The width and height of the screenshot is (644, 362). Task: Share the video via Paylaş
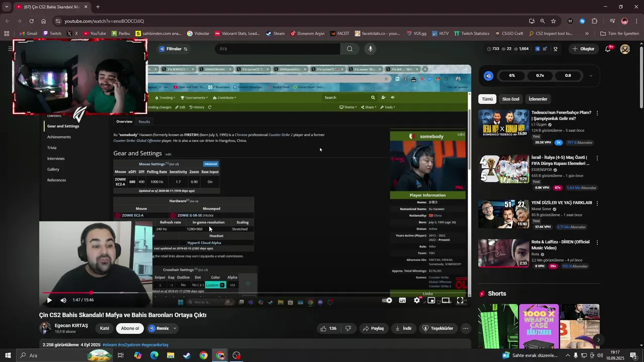(373, 328)
